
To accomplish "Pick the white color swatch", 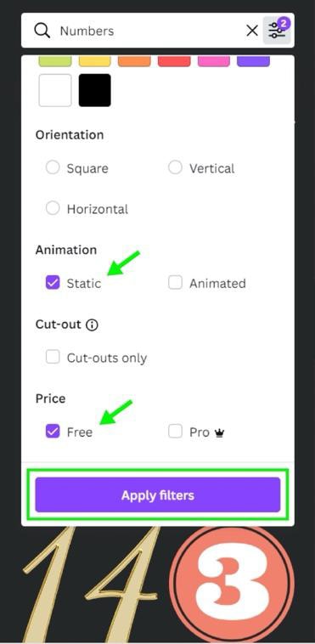I will 55,90.
